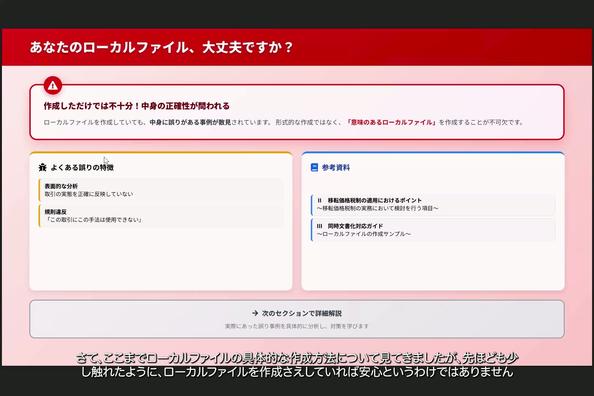Click the slide title あなたのローカルファイル、大丈夫ですか？

pyautogui.click(x=161, y=47)
